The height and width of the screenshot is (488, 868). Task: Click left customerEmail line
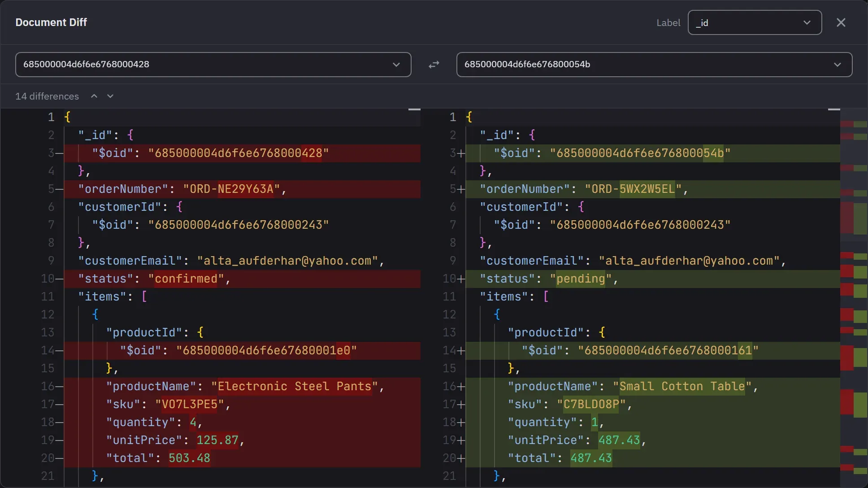click(242, 261)
